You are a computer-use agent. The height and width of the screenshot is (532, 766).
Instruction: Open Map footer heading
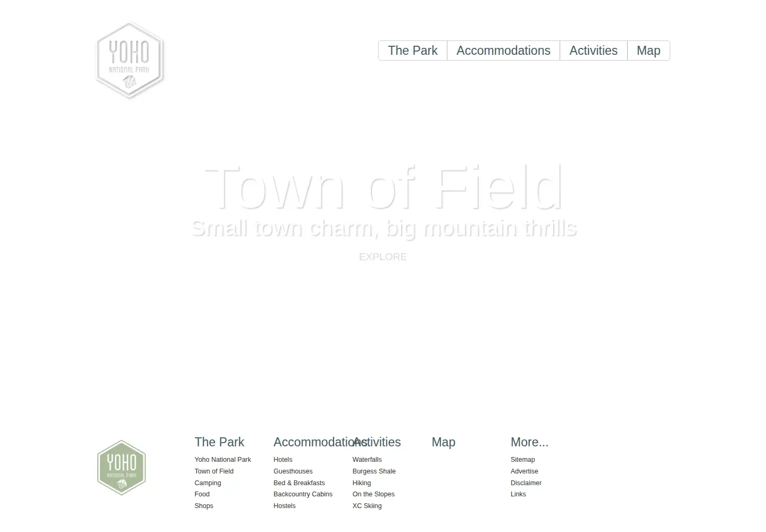444,442
